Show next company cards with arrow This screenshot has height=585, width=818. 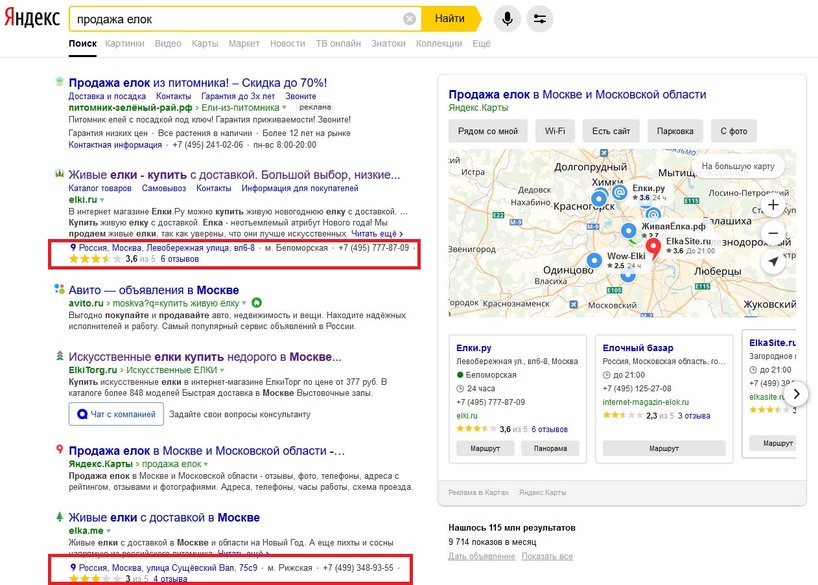(796, 394)
